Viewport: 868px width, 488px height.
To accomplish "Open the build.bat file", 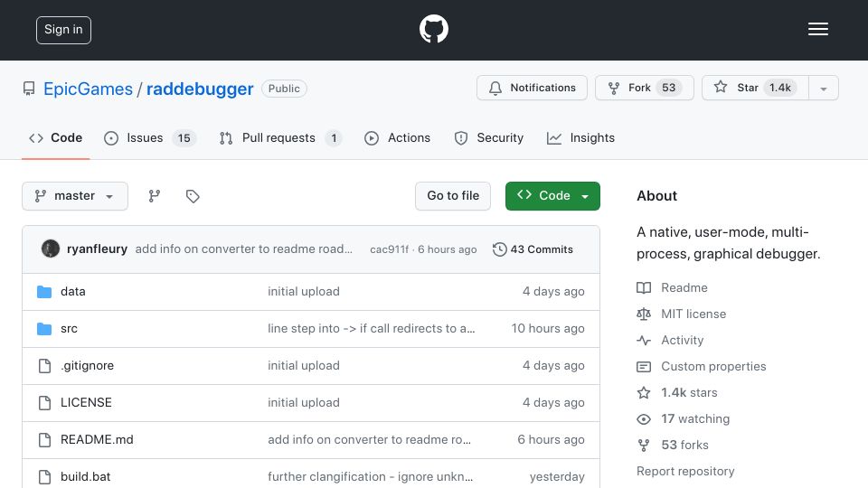I will click(85, 476).
